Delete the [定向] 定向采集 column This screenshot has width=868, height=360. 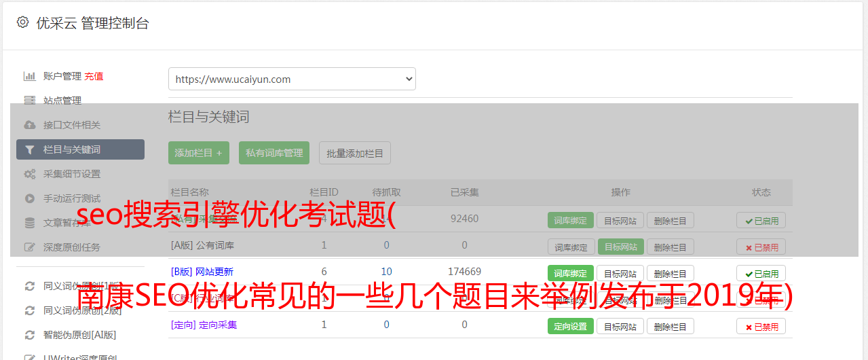click(671, 326)
